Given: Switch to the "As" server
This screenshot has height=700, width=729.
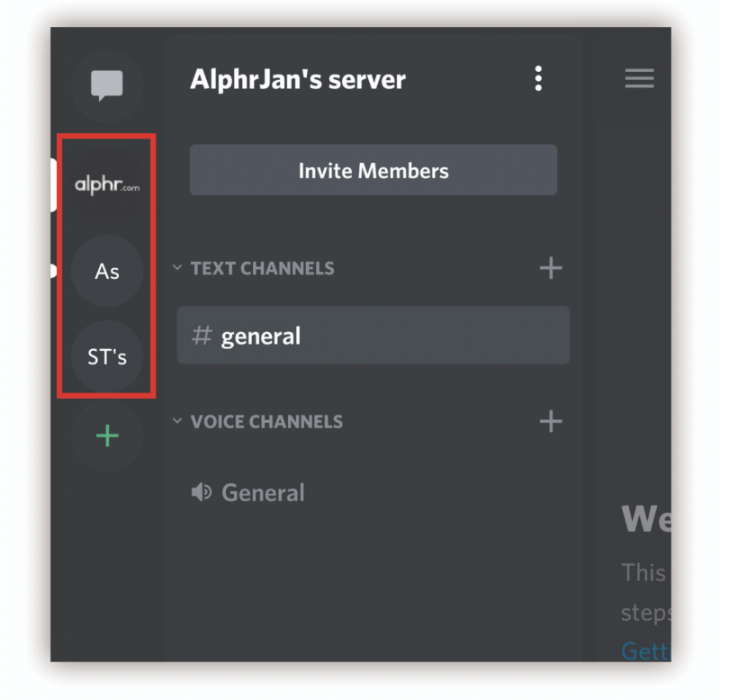Looking at the screenshot, I should (x=107, y=271).
